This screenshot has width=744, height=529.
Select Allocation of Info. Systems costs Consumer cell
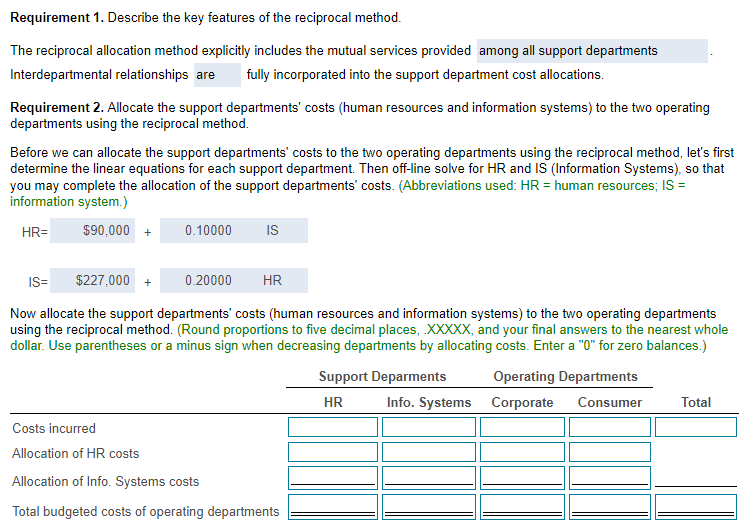click(610, 478)
